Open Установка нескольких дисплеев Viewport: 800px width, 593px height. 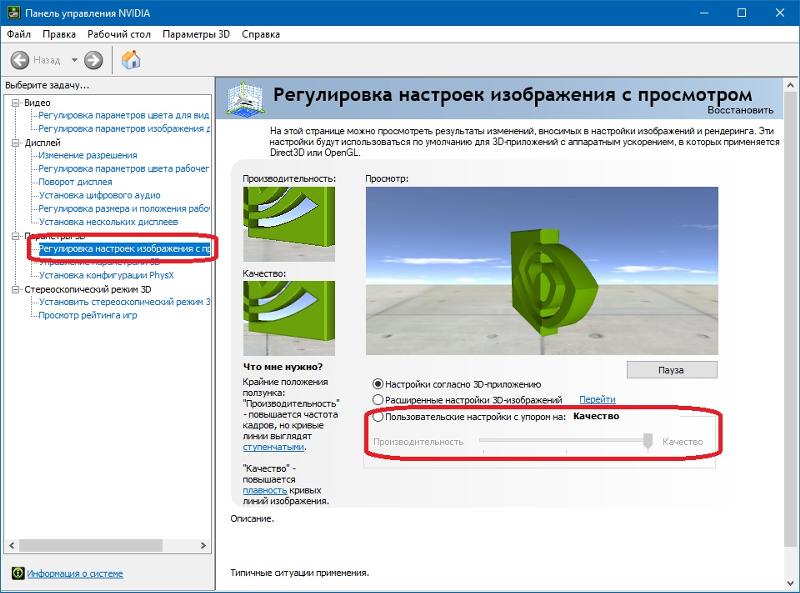(x=109, y=221)
